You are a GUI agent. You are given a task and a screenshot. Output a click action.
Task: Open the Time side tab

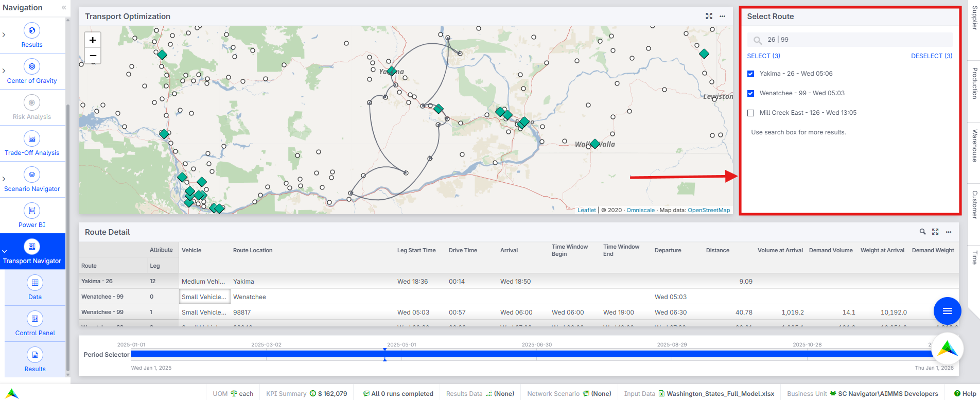pyautogui.click(x=974, y=257)
